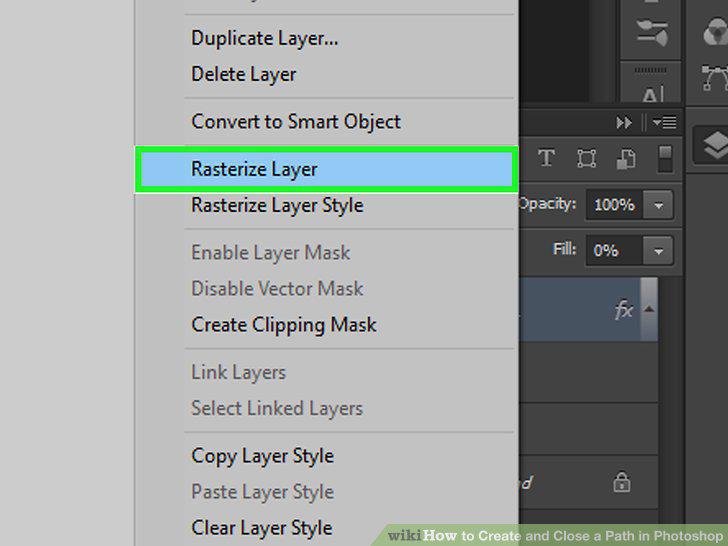Screen dimensions: 728x546
Task: Click the lock icon on the Background layer
Action: click(622, 482)
